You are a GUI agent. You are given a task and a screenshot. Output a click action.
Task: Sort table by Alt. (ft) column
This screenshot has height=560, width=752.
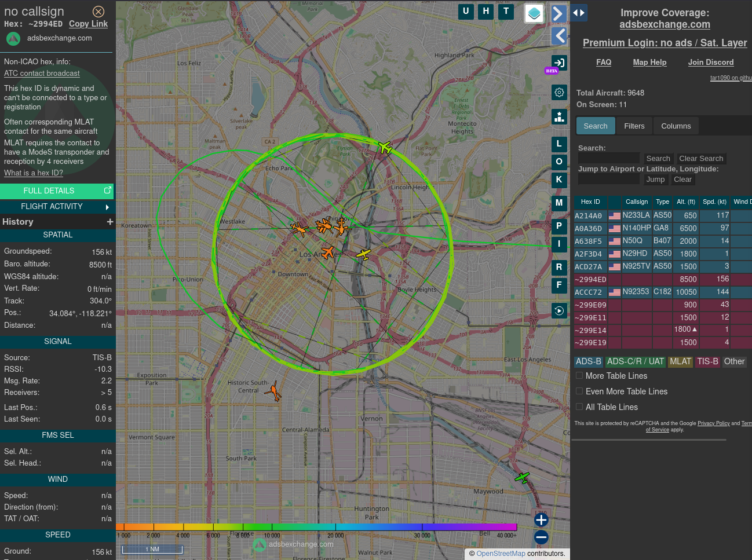(x=686, y=202)
